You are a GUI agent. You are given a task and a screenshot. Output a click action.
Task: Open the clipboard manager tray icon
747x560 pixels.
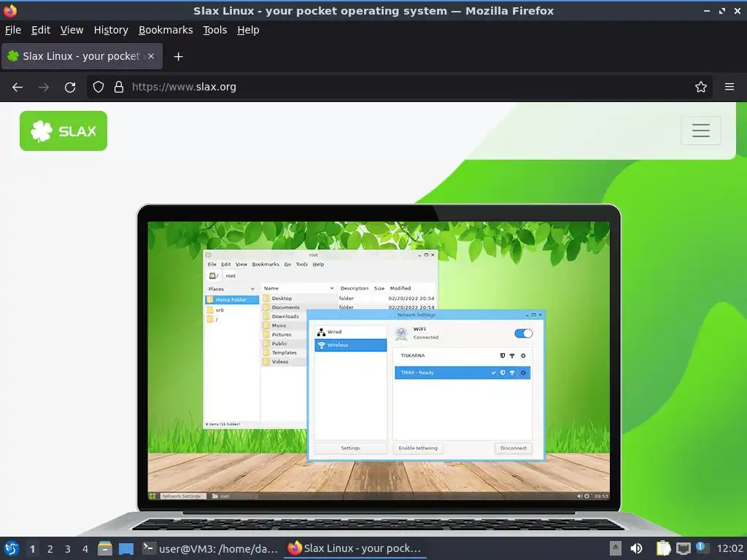tap(663, 548)
